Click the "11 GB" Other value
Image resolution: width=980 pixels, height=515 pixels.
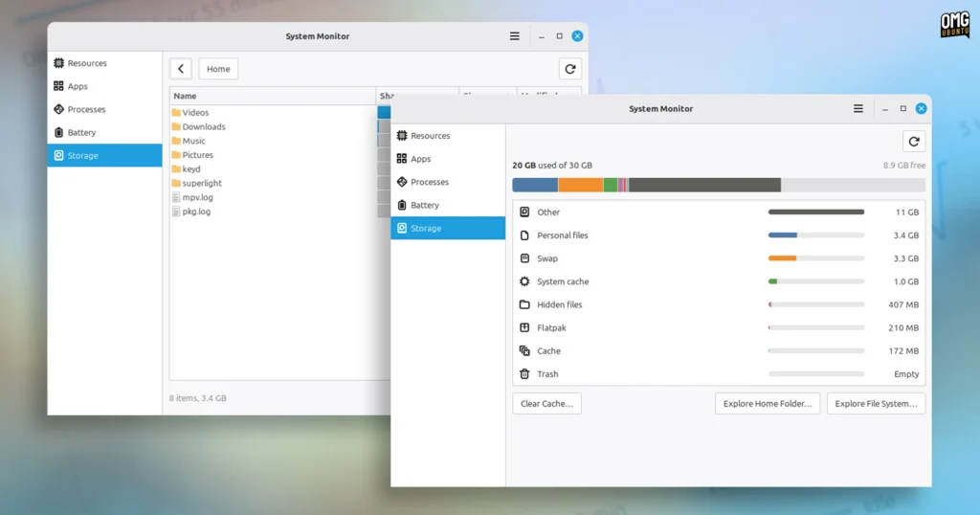click(907, 212)
